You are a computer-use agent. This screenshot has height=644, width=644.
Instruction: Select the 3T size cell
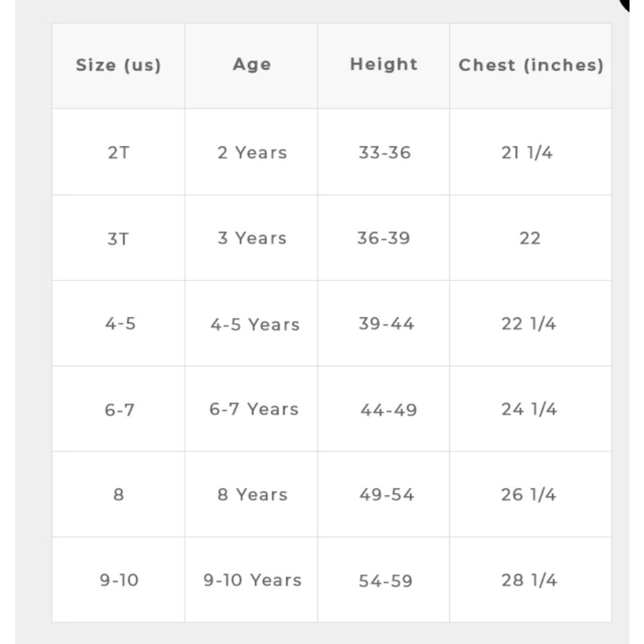118,238
